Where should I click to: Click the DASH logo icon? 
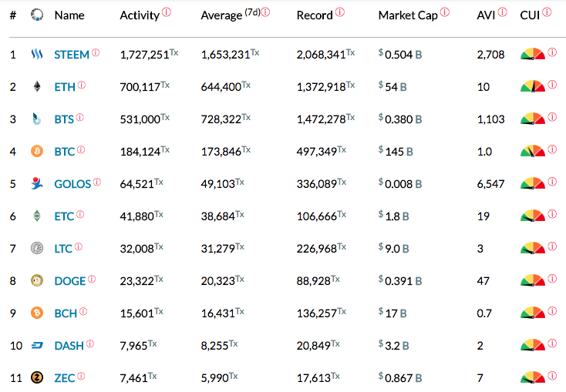coord(37,346)
